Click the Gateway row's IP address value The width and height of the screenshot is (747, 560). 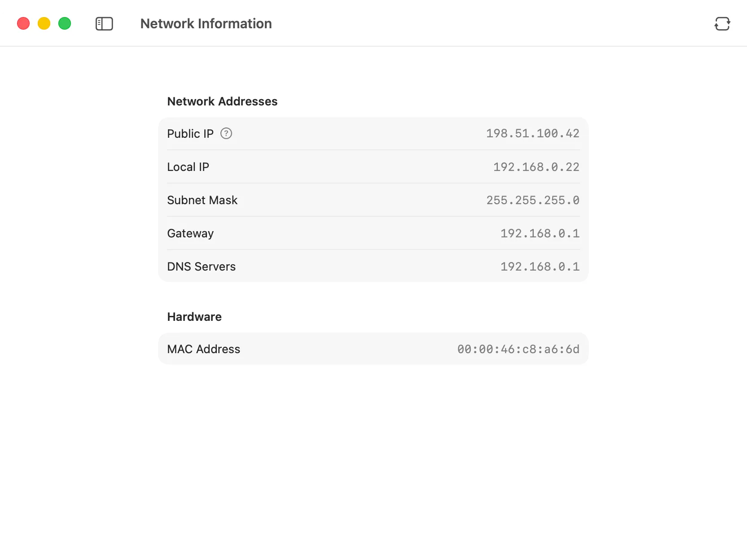[x=540, y=233]
